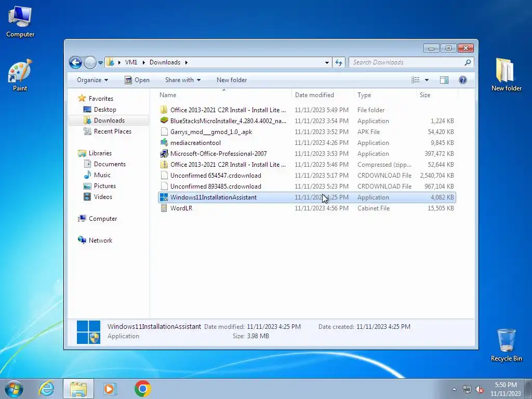Open Documents library in sidebar
Viewport: 532px width, 399px height.
tap(110, 164)
